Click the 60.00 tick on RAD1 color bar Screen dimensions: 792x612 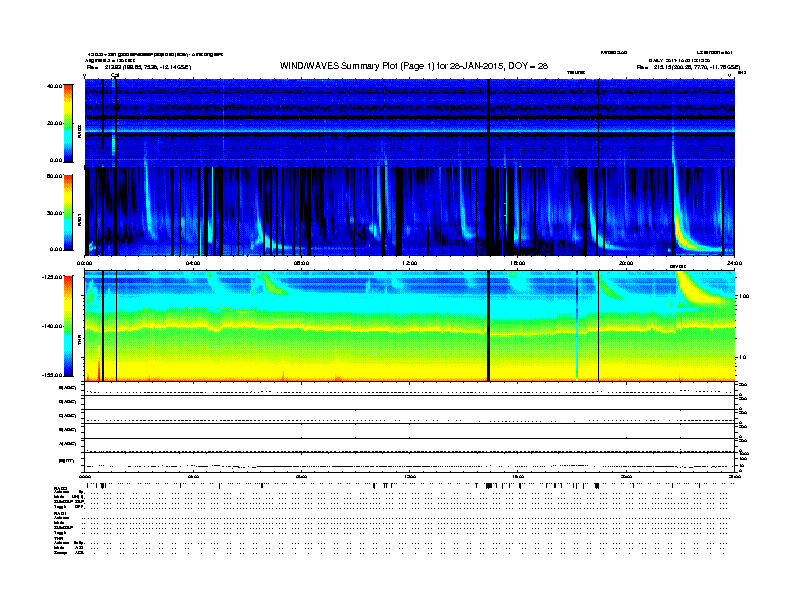click(55, 176)
